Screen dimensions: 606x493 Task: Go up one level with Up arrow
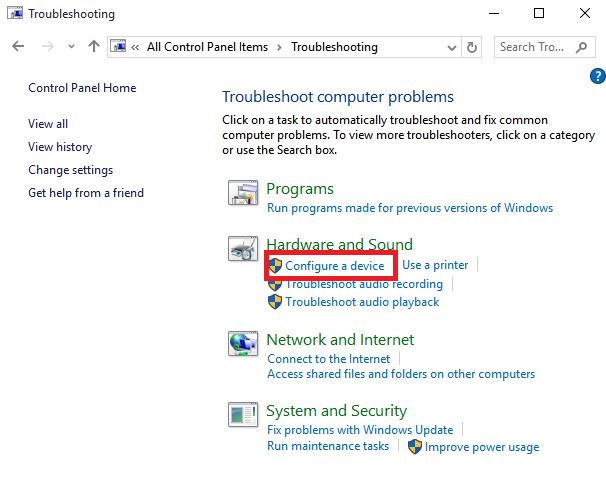pyautogui.click(x=94, y=46)
